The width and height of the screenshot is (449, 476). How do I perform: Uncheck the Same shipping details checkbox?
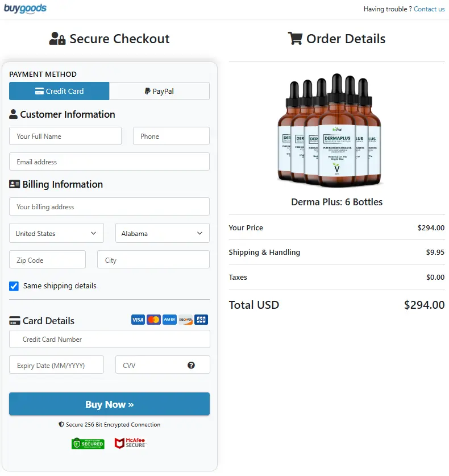pos(14,287)
